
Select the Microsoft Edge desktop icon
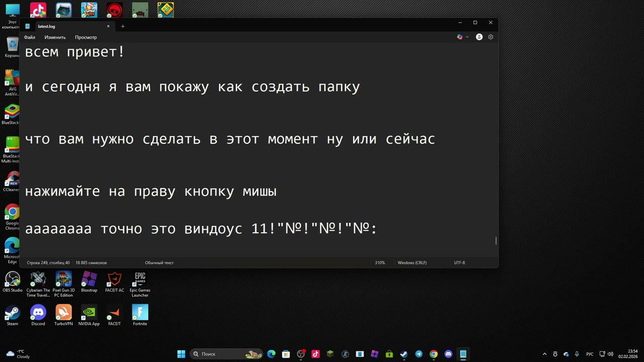[x=12, y=251]
